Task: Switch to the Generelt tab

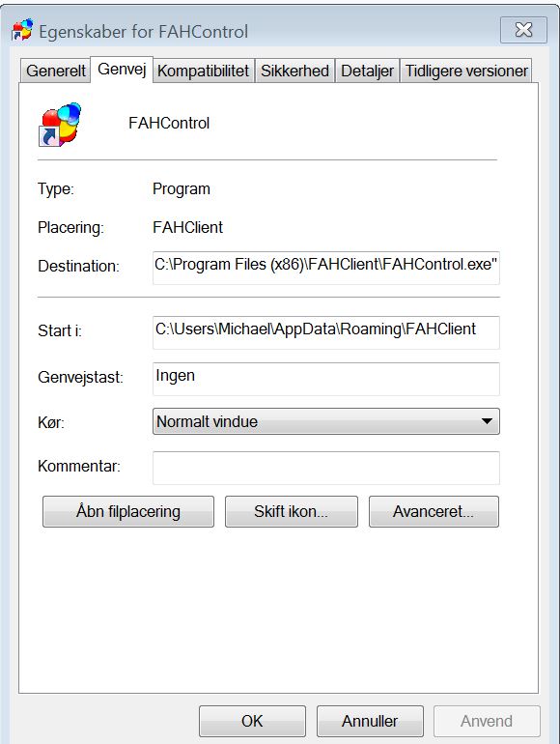Action: point(55,71)
